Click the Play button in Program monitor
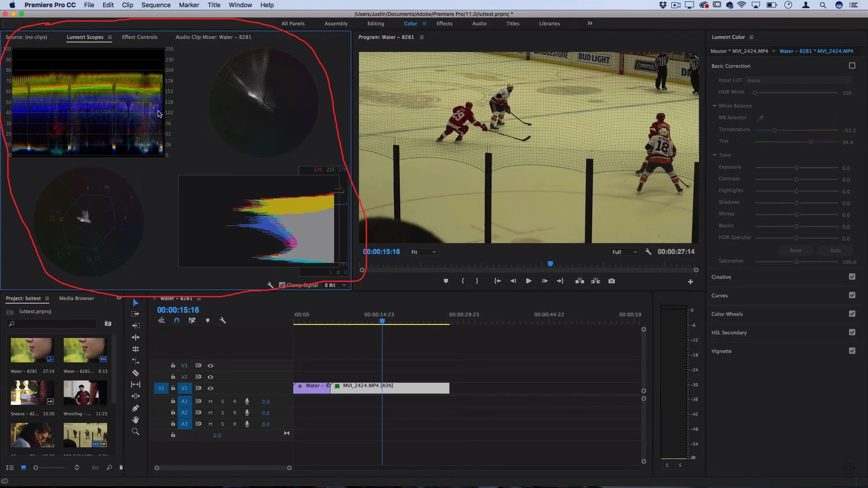This screenshot has width=868, height=488. (528, 281)
